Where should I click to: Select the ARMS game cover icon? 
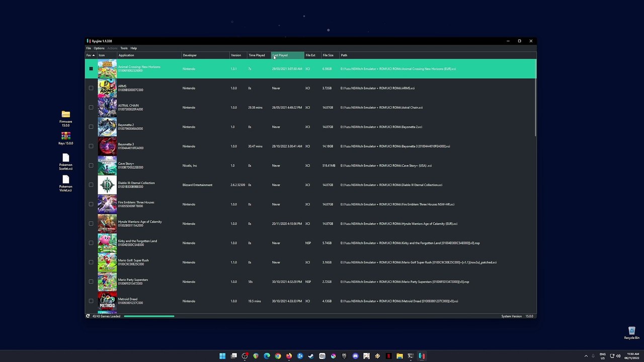[107, 88]
